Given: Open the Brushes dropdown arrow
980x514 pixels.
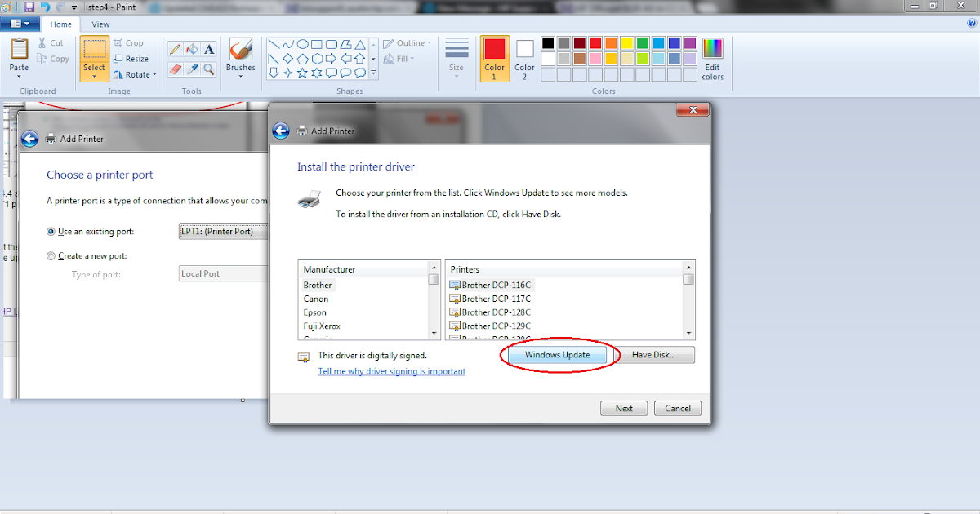Looking at the screenshot, I should coord(240,77).
